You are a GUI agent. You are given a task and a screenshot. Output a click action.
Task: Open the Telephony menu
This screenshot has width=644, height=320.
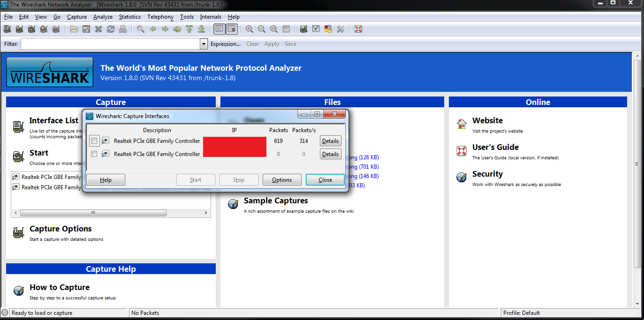(x=160, y=17)
